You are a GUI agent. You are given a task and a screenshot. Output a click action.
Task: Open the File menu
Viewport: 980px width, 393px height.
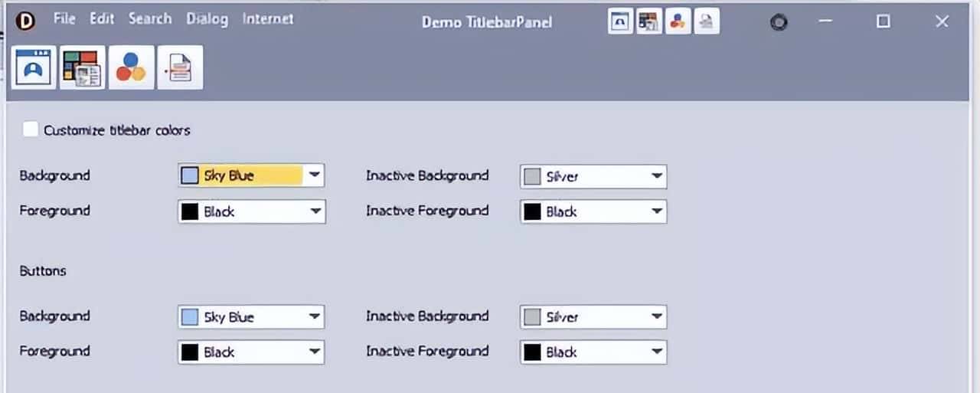[64, 19]
